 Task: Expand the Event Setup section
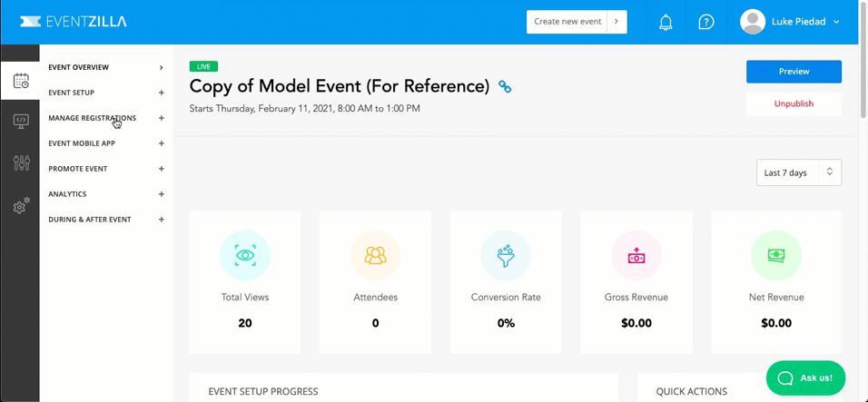pos(161,93)
